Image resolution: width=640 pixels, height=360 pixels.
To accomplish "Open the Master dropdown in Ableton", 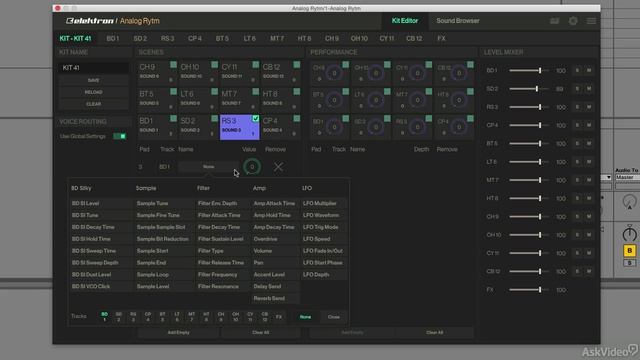I will click(x=627, y=177).
